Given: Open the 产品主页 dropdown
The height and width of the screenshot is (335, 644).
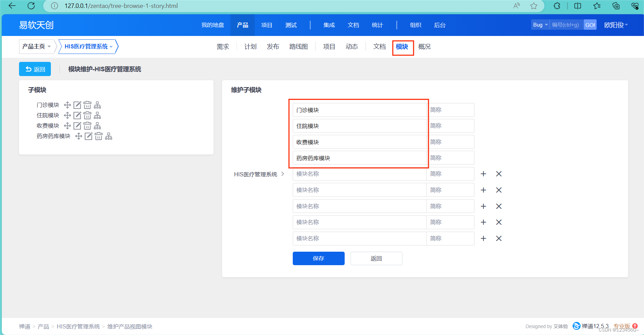Looking at the screenshot, I should point(36,46).
